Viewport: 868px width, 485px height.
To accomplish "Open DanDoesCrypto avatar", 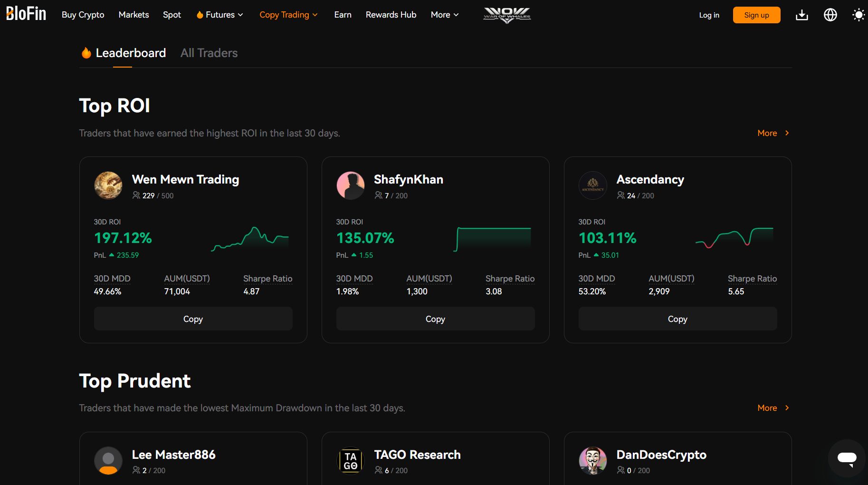I will [593, 461].
